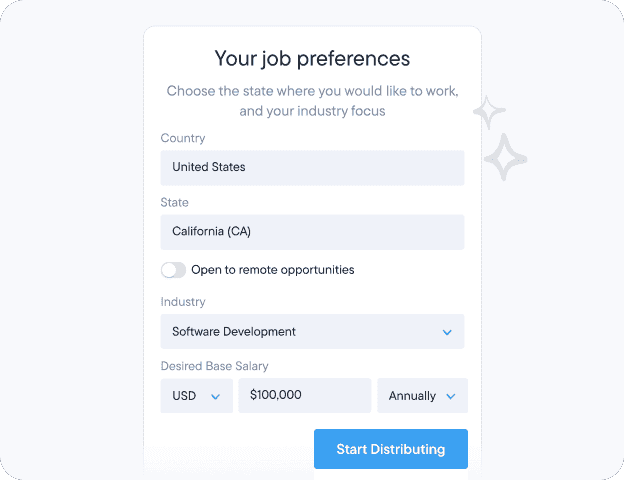This screenshot has width=624, height=480.
Task: Click the large sparkle star decoration
Action: tap(506, 157)
